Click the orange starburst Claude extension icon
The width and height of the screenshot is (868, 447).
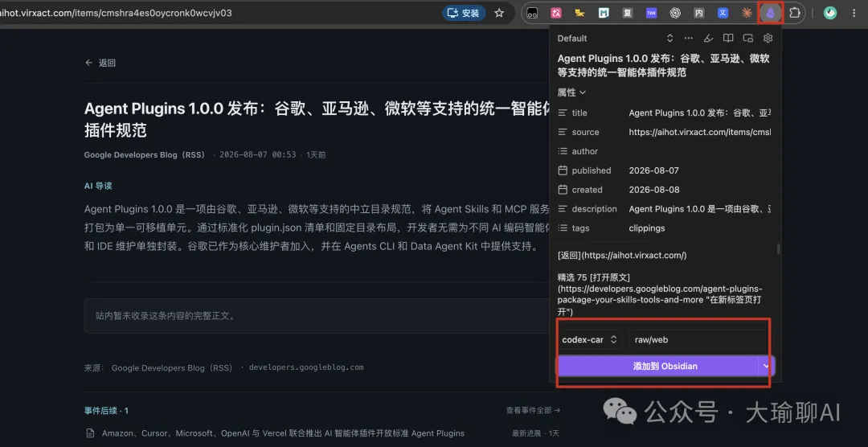[747, 13]
